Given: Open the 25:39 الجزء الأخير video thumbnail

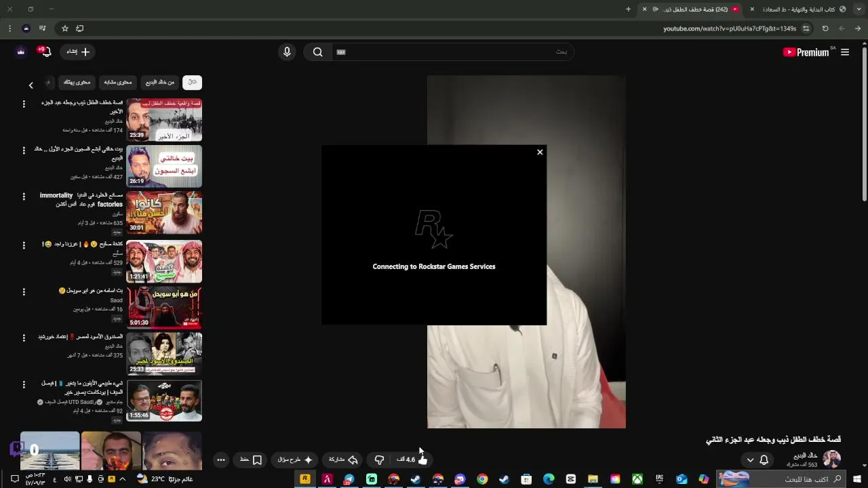Looking at the screenshot, I should [x=164, y=120].
